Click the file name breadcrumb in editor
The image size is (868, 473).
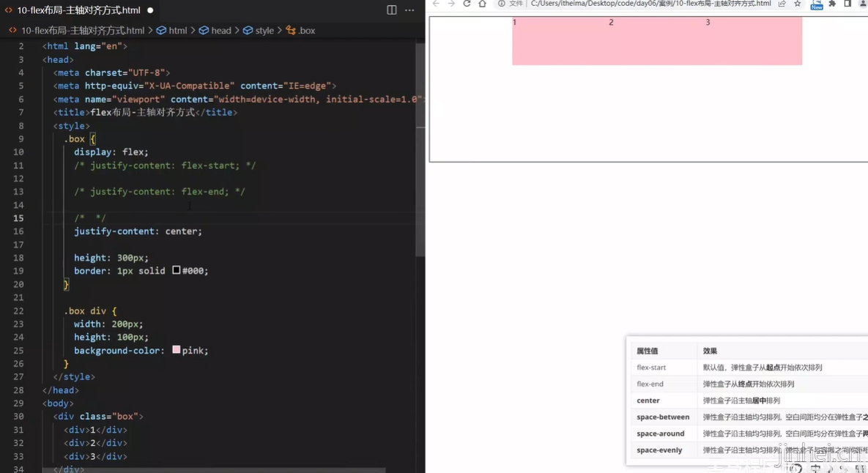(83, 31)
